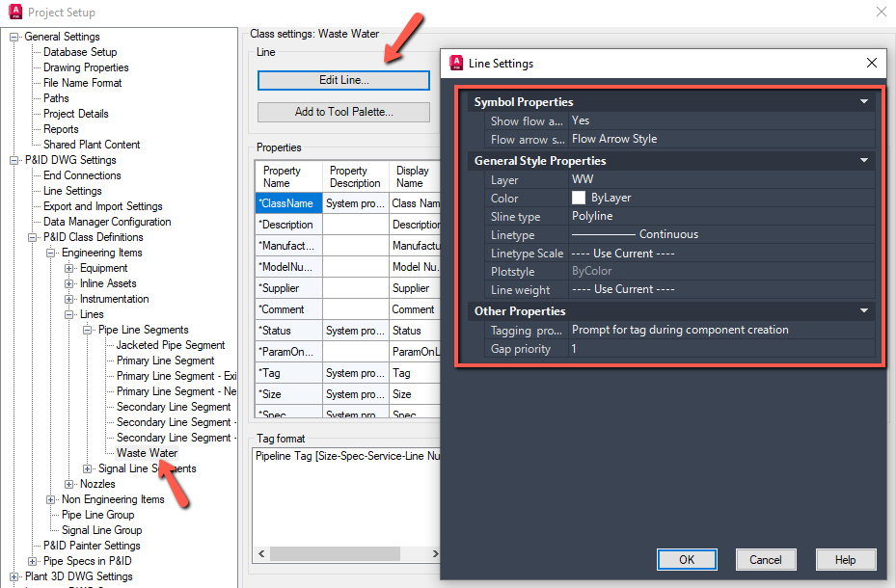Open Export and Import Settings
Viewport: 896px width, 588px height.
click(x=103, y=206)
